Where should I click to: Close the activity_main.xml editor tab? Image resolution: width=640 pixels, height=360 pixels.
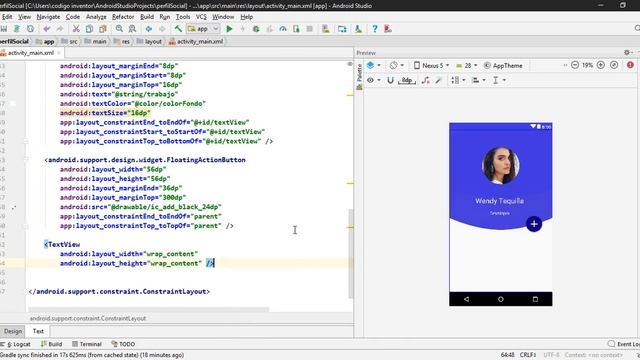pyautogui.click(x=59, y=53)
